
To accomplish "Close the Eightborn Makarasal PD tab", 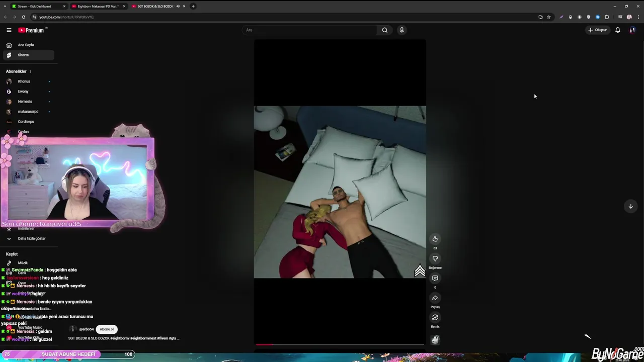I will [x=124, y=7].
